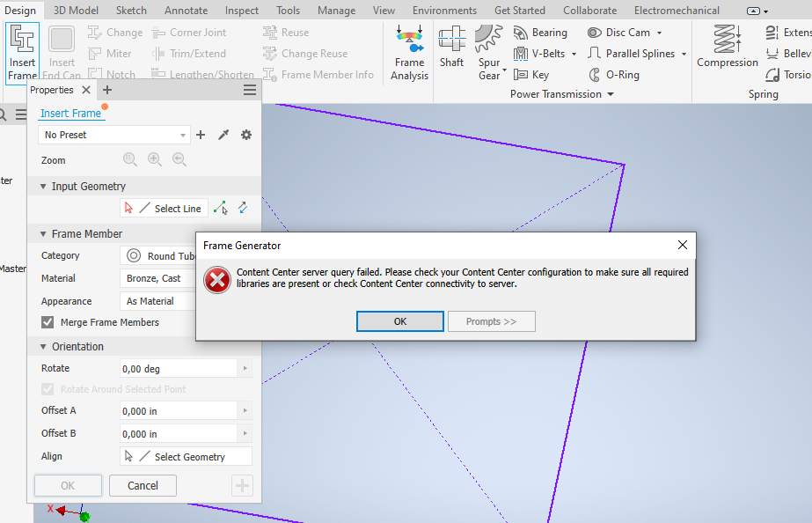The width and height of the screenshot is (812, 523).
Task: Open the No Preset dropdown
Action: (114, 135)
